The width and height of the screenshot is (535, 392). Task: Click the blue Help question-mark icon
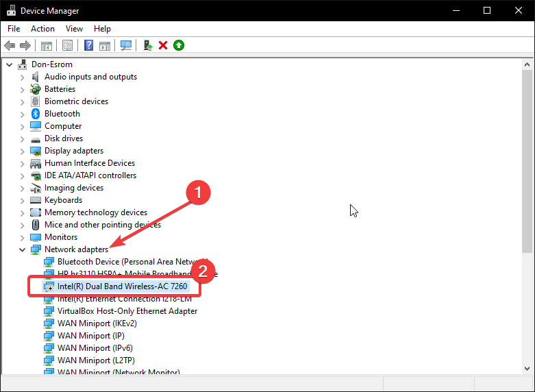point(88,45)
